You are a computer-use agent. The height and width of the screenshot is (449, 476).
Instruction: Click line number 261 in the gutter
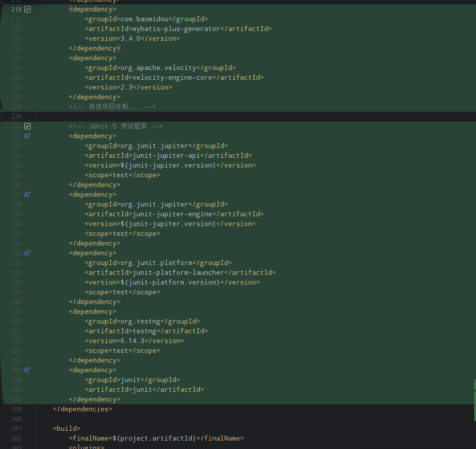[x=16, y=428]
